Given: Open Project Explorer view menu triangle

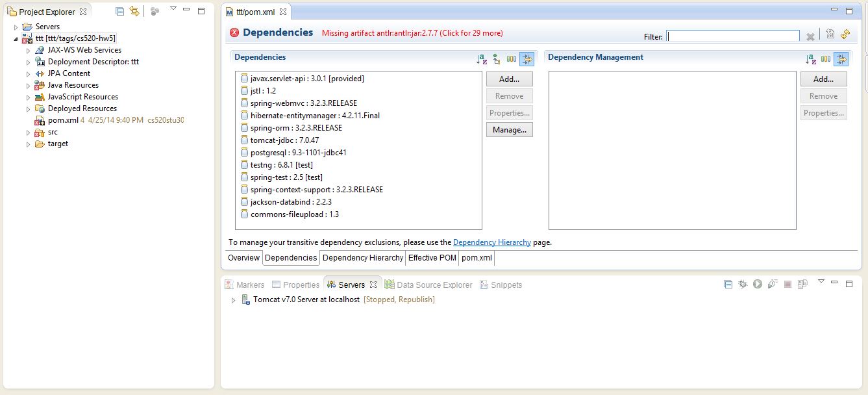Looking at the screenshot, I should click(x=173, y=8).
